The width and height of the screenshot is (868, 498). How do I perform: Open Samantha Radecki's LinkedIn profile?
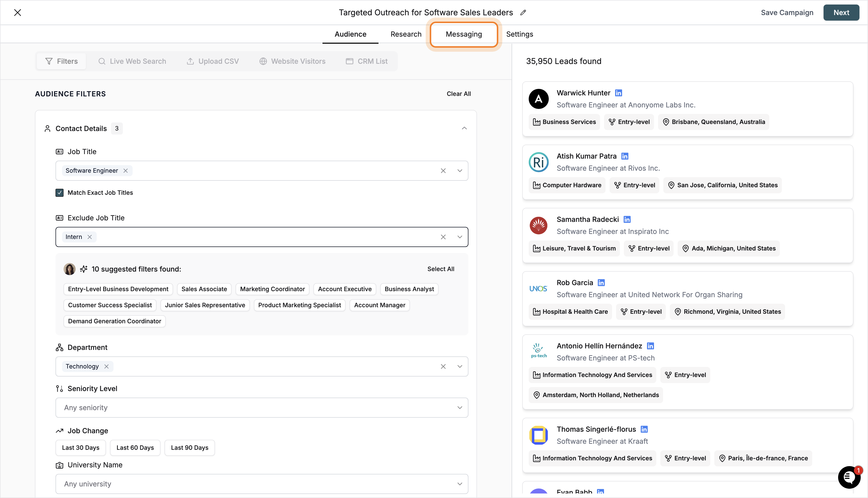click(627, 219)
